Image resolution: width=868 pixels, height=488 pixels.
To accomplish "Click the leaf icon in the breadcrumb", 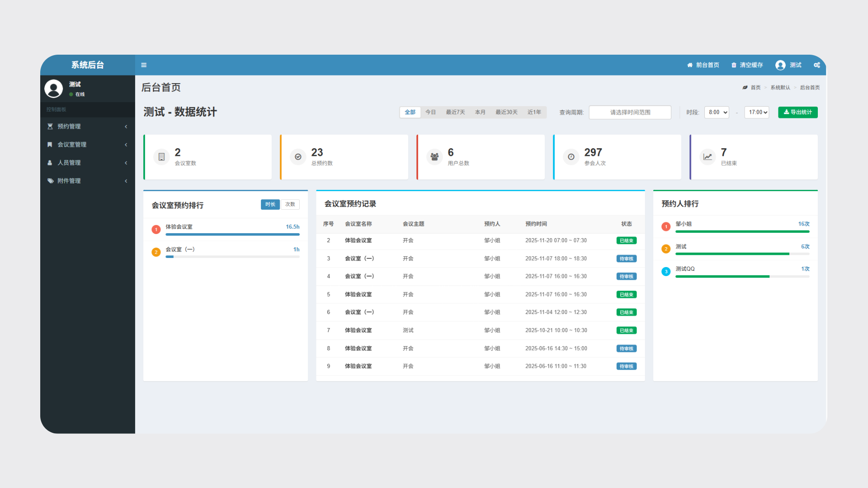I will [745, 88].
